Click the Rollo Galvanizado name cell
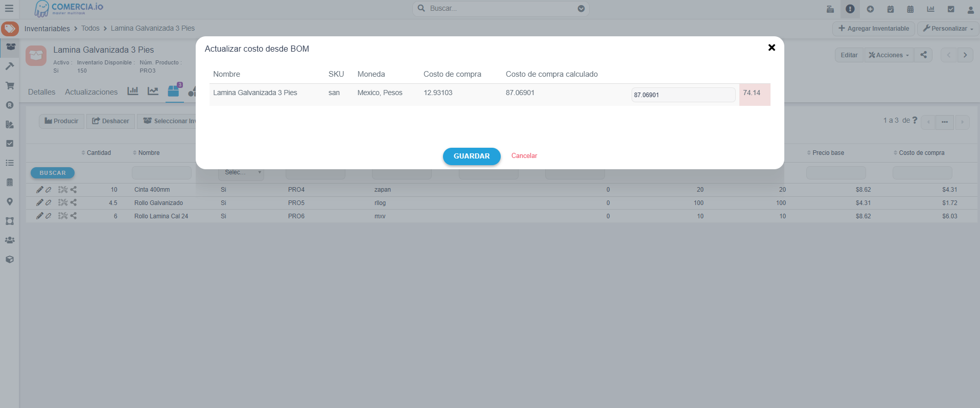This screenshot has width=980, height=408. click(158, 203)
